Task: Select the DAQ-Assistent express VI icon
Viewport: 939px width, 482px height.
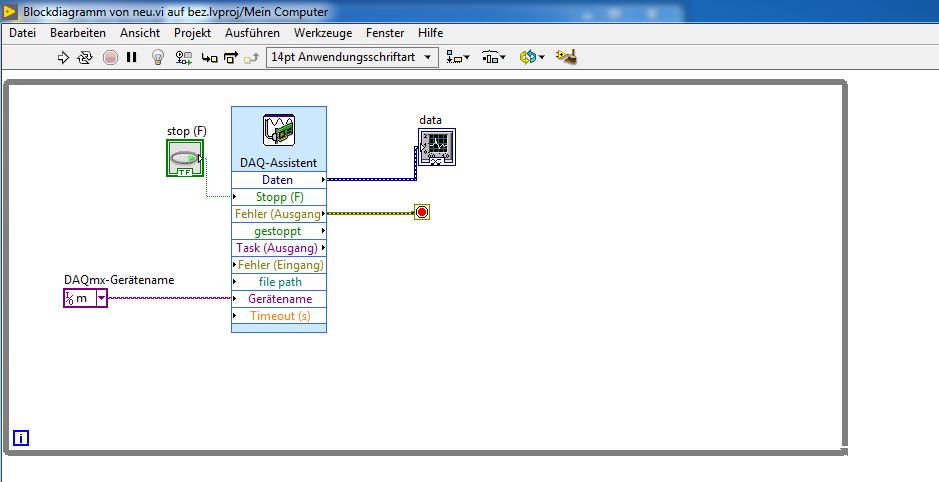Action: coord(278,131)
